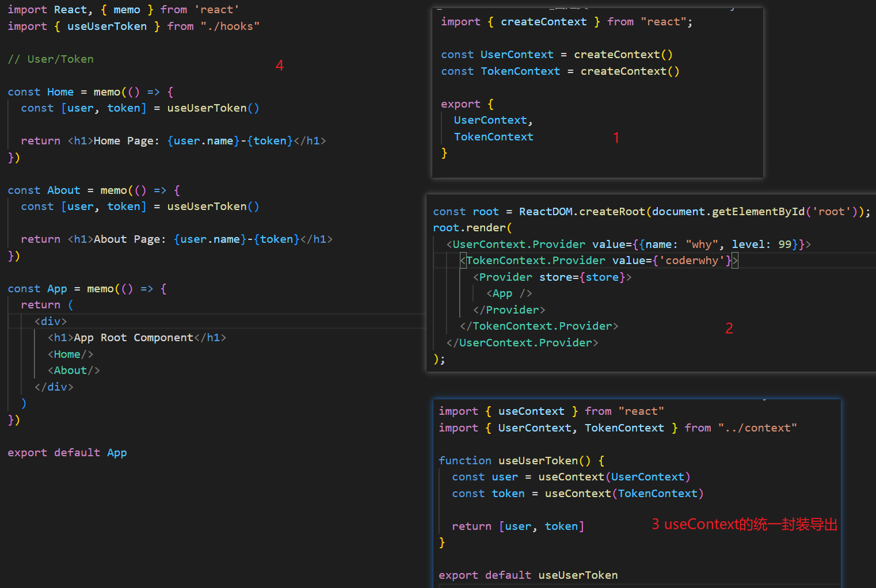Viewport: 876px width, 588px height.
Task: Click the "import React, { memo }" line
Action: pos(123,10)
